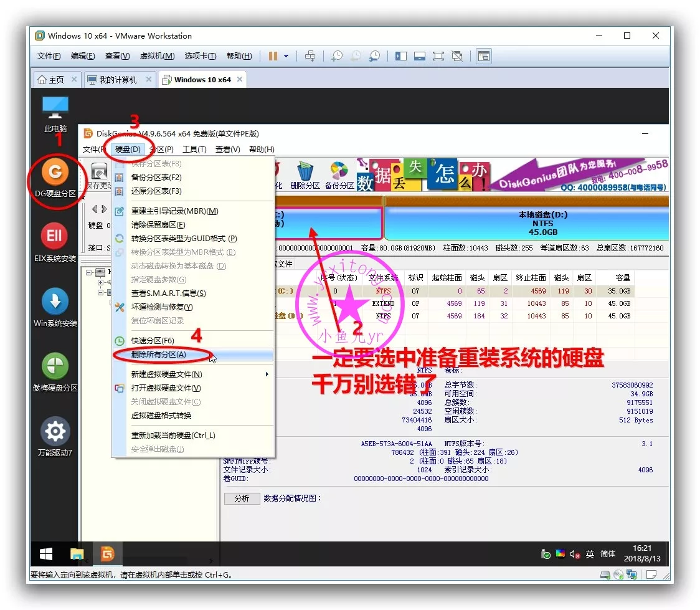
Task: Open the 硬盘(D) menu in DiskGenius
Action: coord(128,149)
